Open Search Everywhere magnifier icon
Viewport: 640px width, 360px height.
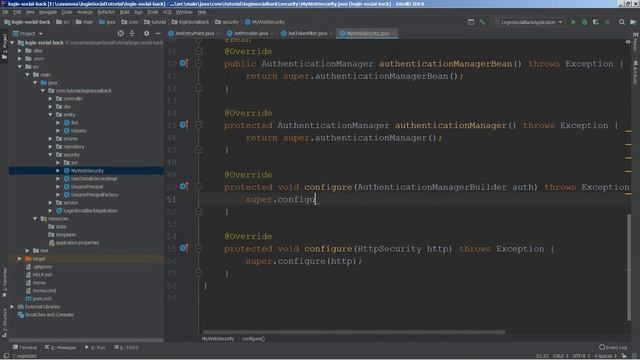pyautogui.click(x=622, y=22)
